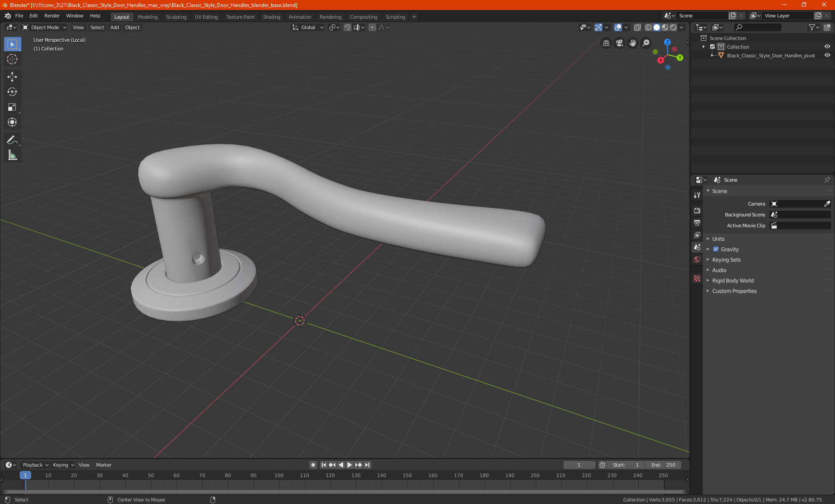Select the Measure tool
Screen dimensions: 835x504
[12, 155]
